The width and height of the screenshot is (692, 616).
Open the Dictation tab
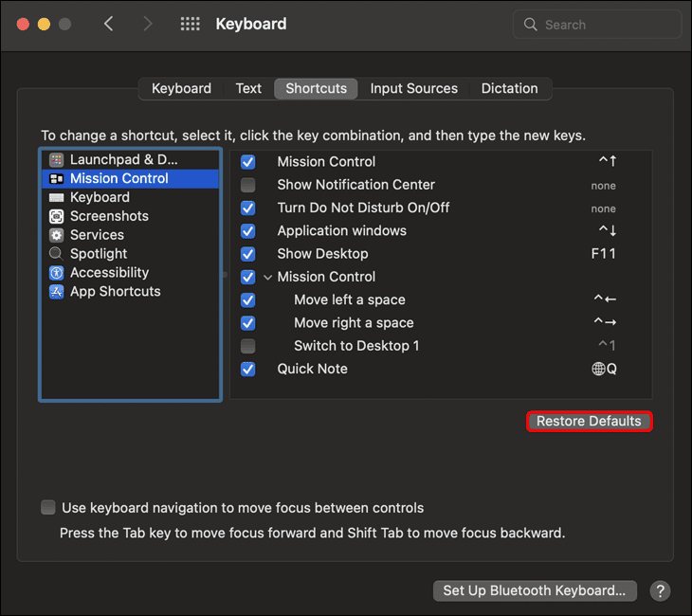click(x=509, y=88)
